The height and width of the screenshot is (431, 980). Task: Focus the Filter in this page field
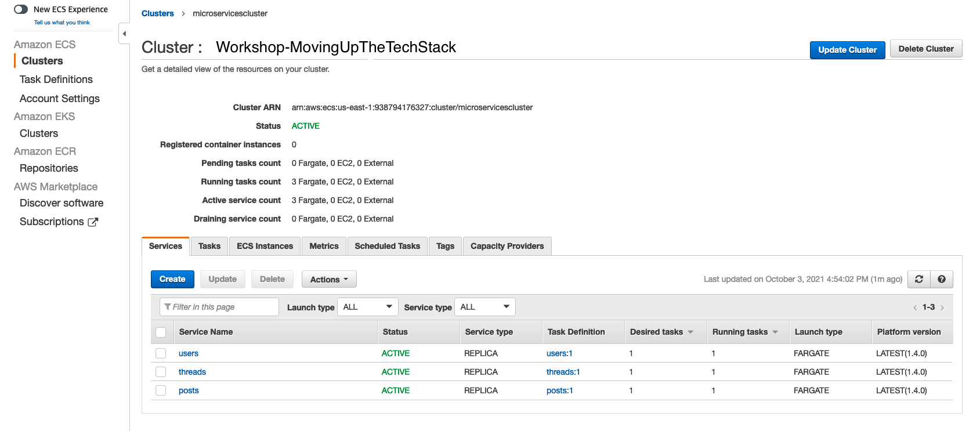click(x=219, y=307)
